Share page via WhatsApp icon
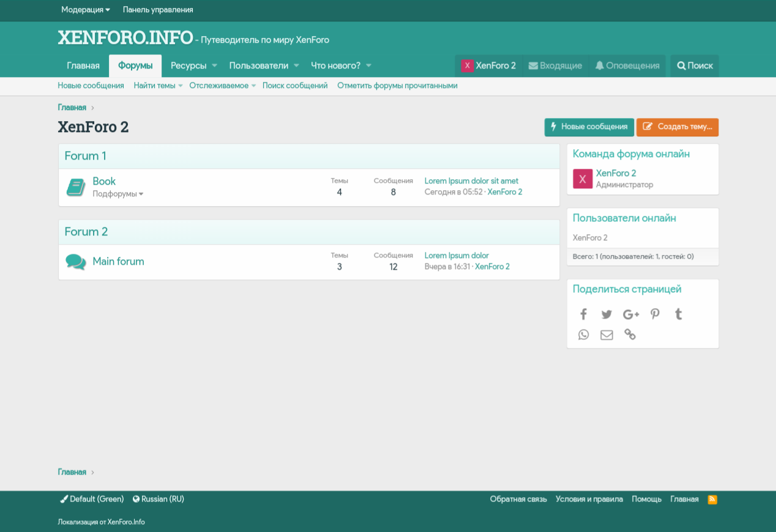 coord(583,334)
